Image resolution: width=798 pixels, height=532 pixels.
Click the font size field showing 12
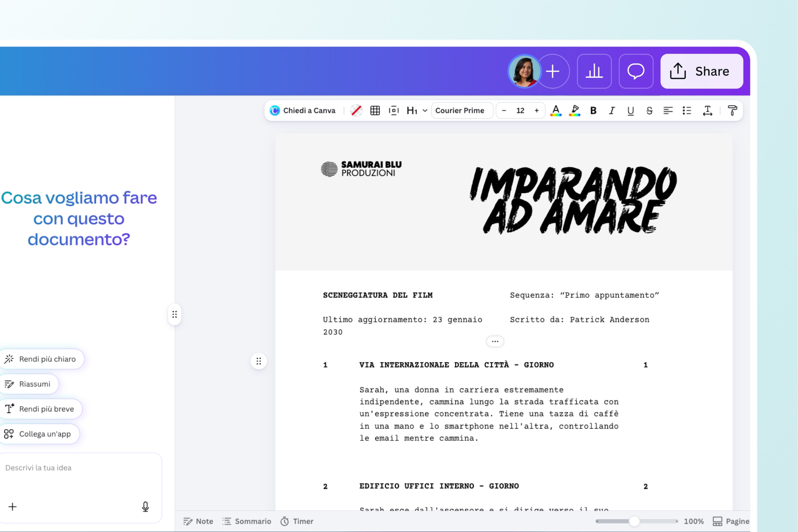(x=520, y=111)
